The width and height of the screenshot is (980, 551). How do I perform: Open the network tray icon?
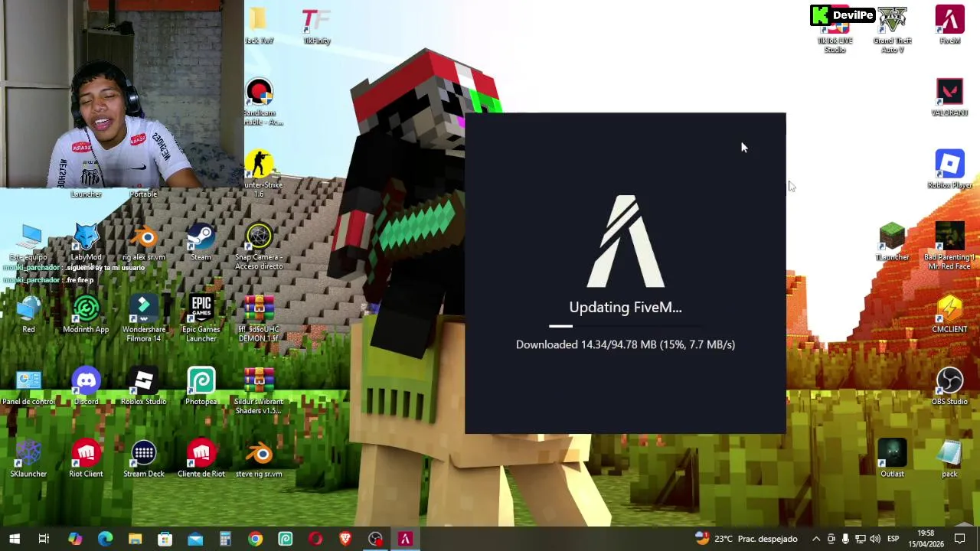pyautogui.click(x=860, y=539)
